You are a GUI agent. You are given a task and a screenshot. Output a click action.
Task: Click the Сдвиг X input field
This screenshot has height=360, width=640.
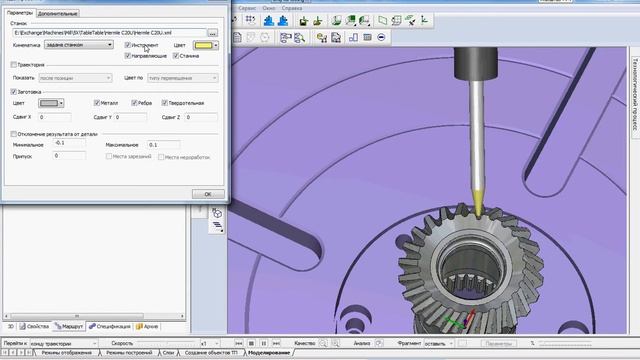coord(55,117)
